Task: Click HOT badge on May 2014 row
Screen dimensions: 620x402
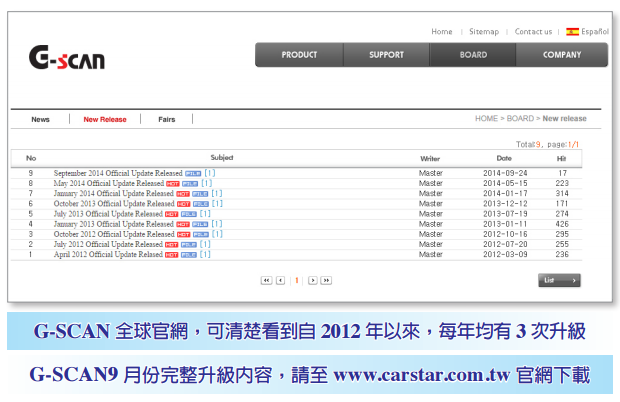Action: click(172, 184)
